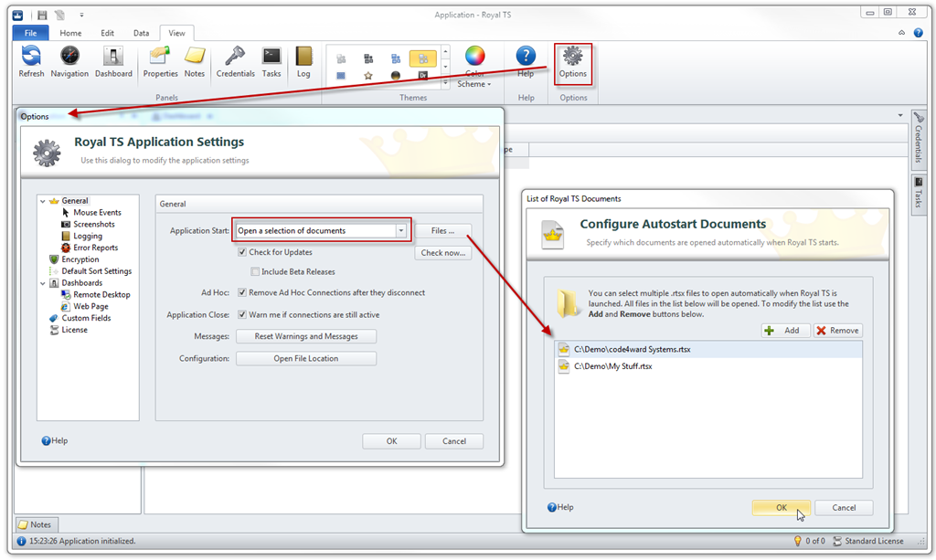
Task: Click OK in Configure Autostart Documents
Action: (782, 508)
